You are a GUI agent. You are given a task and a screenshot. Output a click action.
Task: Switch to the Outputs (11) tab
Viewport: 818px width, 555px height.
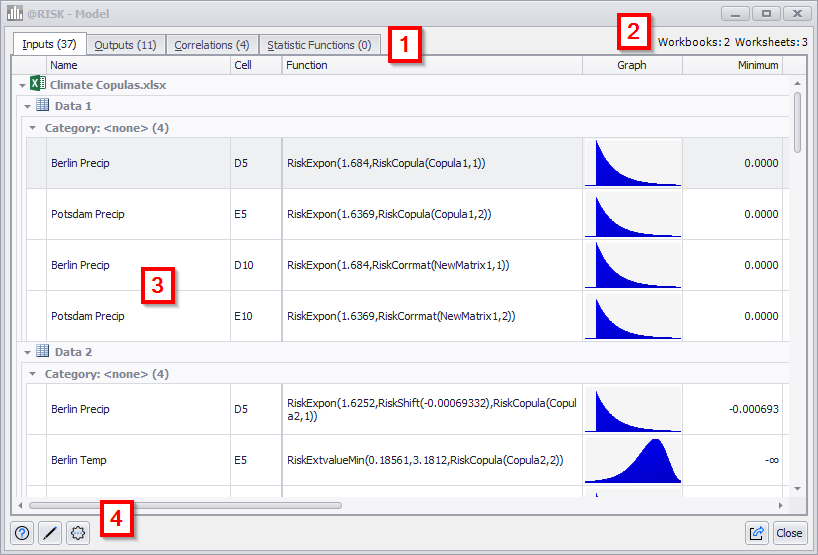coord(125,45)
